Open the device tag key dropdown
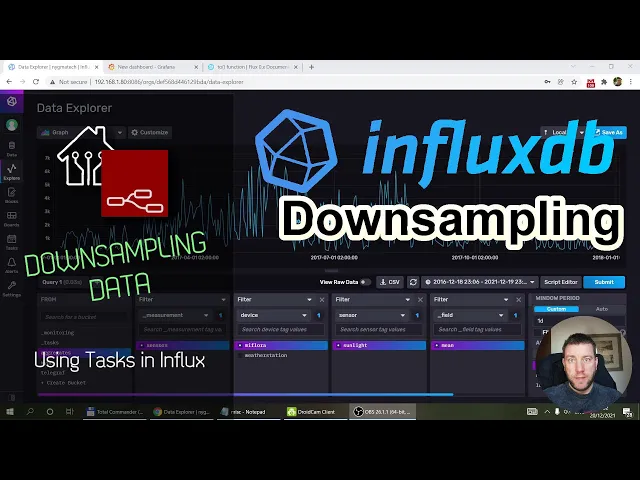This screenshot has height=480, width=640. click(273, 315)
